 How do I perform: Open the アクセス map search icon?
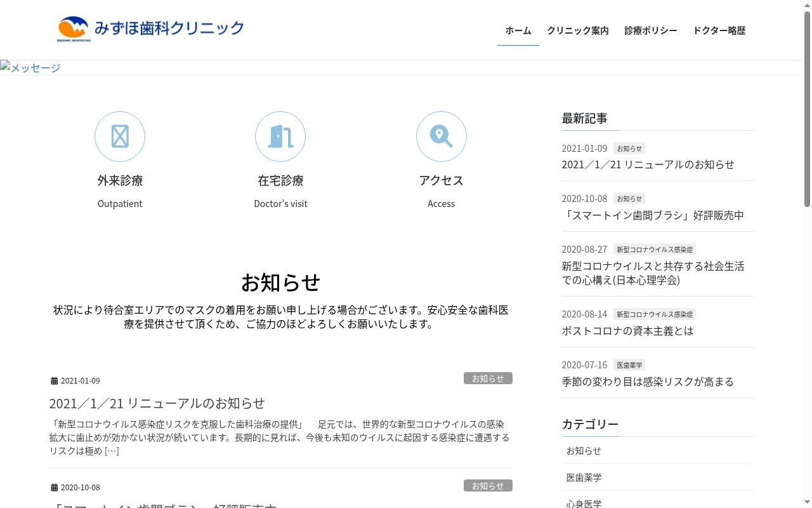tap(442, 137)
